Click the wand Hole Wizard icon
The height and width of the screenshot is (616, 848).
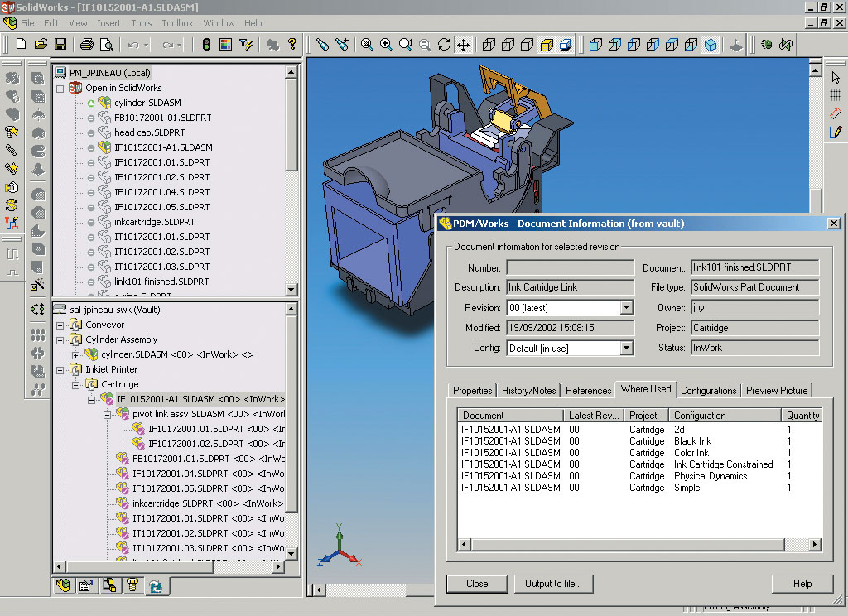click(37, 285)
